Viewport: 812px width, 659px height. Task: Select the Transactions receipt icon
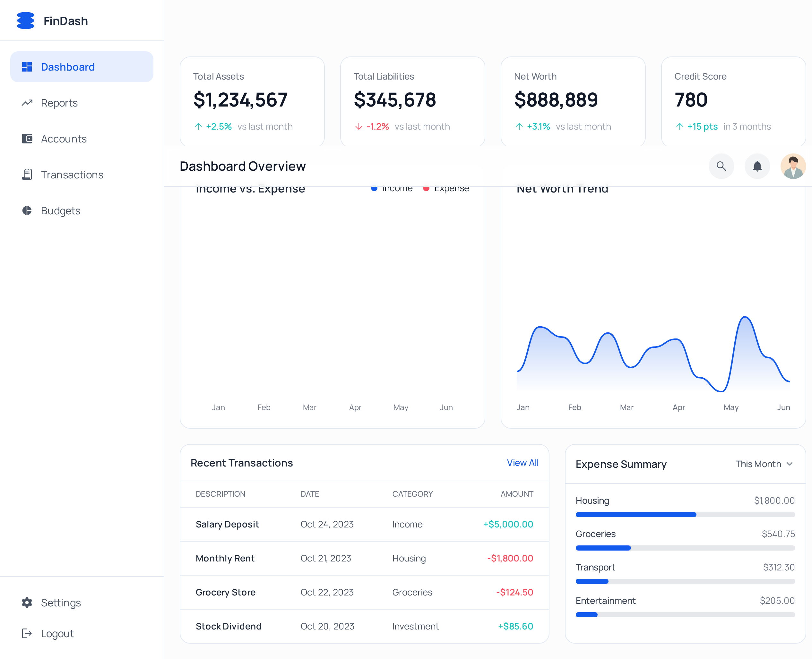[x=27, y=174]
